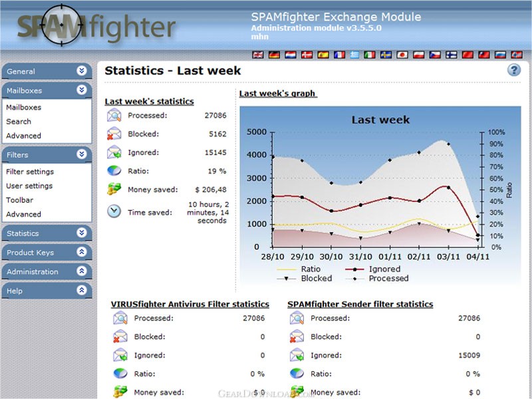
Task: Open User settings link
Action: pos(29,186)
